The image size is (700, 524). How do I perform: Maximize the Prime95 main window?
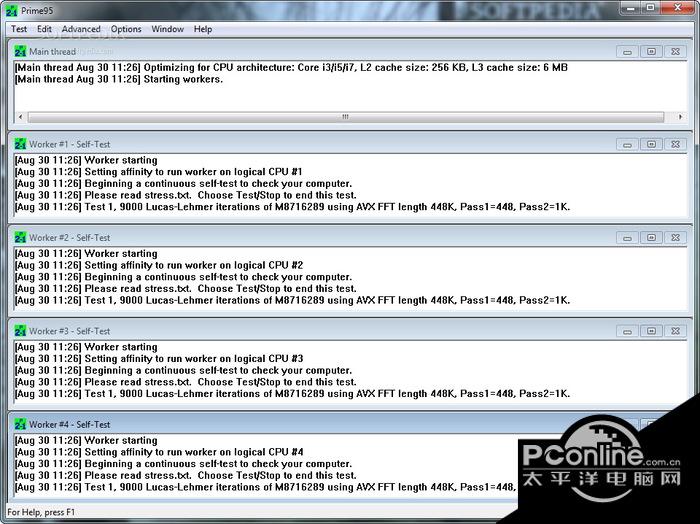(x=651, y=8)
